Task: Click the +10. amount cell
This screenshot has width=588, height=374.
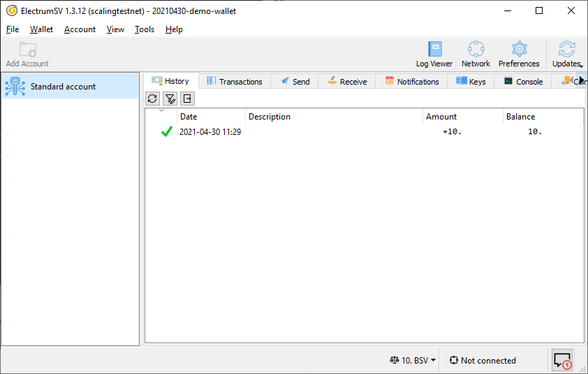Action: 452,132
